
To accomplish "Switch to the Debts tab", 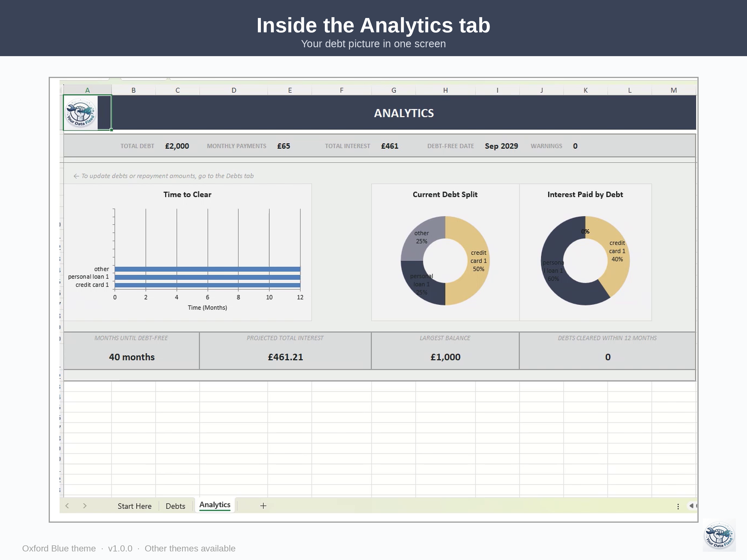I will [175, 506].
